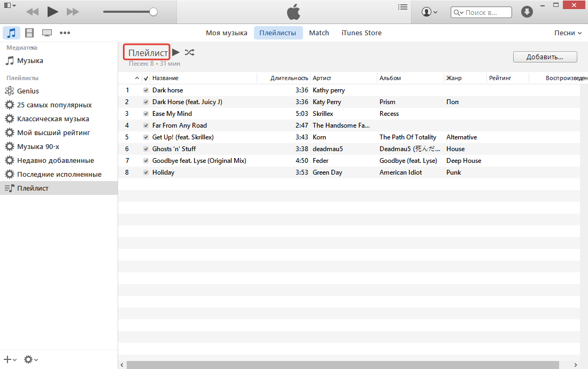Select the song title Ease My Mind
588x369 pixels.
(x=172, y=114)
